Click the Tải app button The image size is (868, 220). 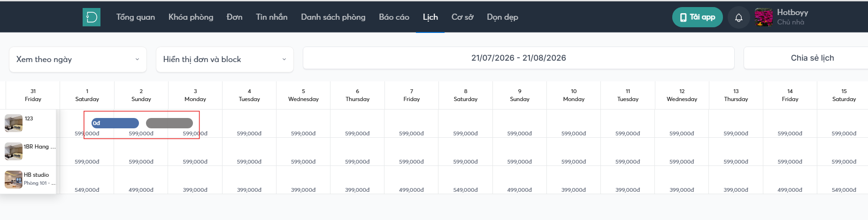[x=697, y=17]
